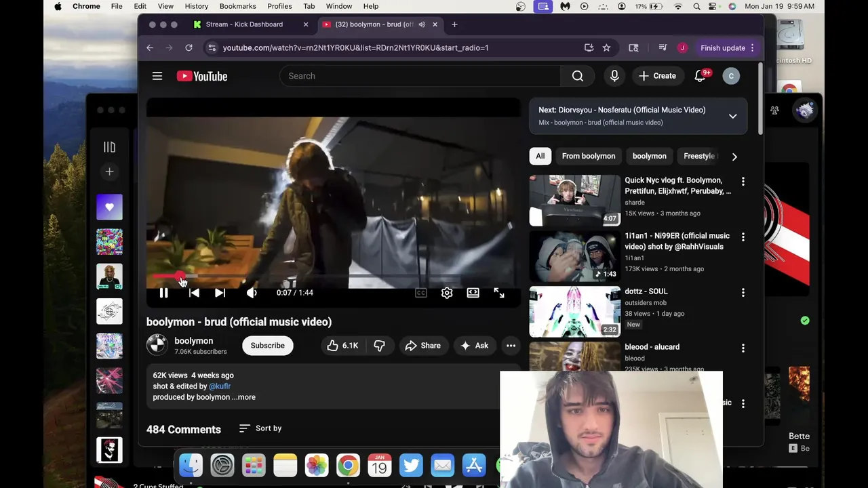The image size is (868, 488).
Task: Dislike the boolymon brud video
Action: click(380, 346)
